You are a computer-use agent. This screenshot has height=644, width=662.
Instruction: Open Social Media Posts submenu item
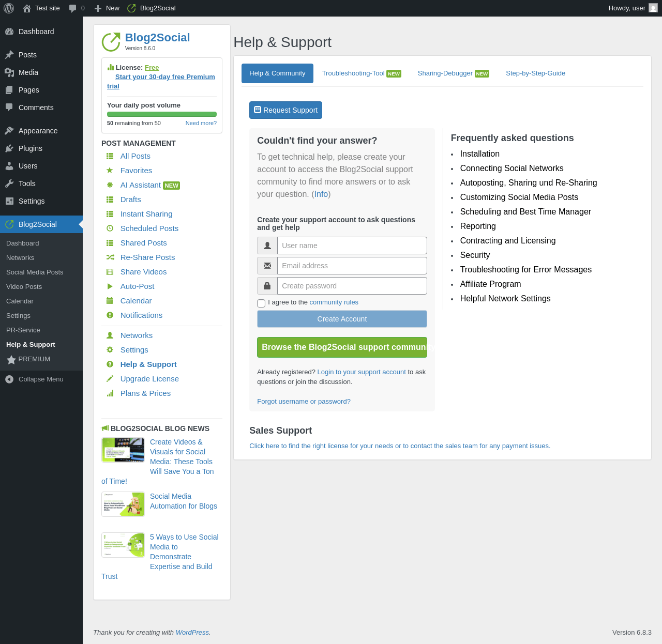click(35, 272)
